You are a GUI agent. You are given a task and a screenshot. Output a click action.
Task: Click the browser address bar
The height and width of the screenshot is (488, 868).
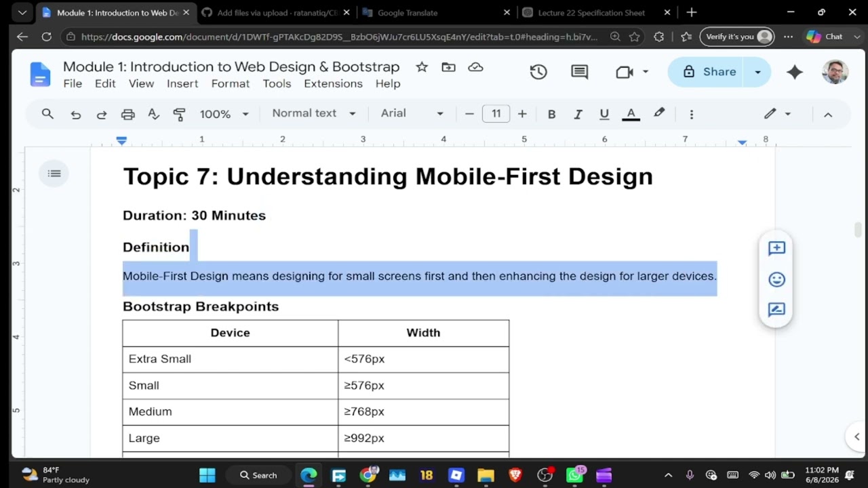click(x=339, y=37)
